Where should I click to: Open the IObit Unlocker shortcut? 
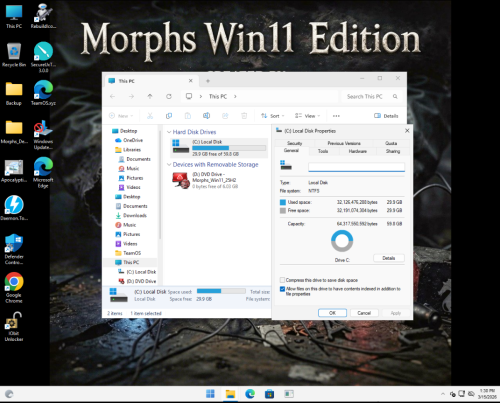pos(14,327)
